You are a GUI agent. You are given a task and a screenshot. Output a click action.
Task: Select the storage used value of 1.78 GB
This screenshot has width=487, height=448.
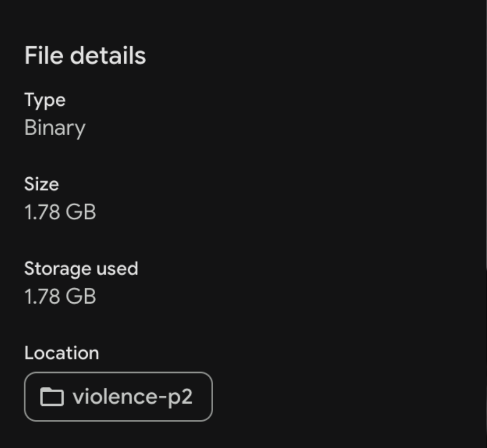click(60, 296)
